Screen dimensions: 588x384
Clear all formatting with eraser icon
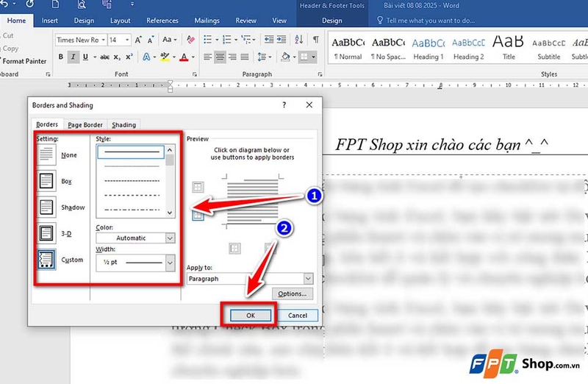click(x=190, y=40)
